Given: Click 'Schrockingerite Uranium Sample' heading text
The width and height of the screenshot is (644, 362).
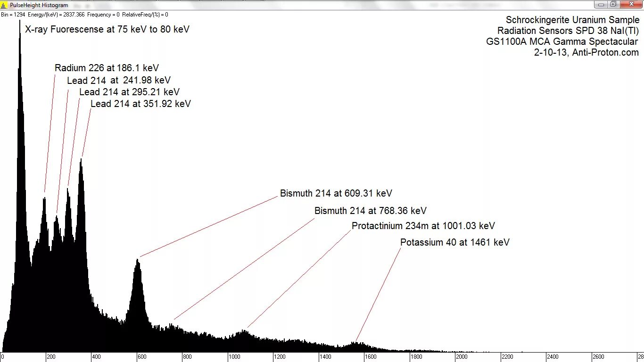Looking at the screenshot, I should [573, 20].
